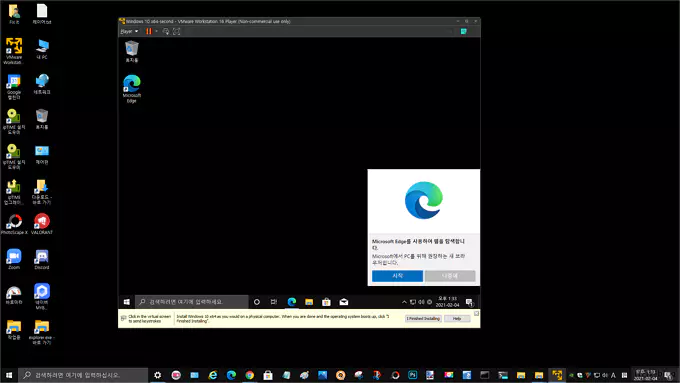Open the Microsoft Edge shortcut on the VM desktop
This screenshot has height=383, width=680.
pyautogui.click(x=131, y=88)
